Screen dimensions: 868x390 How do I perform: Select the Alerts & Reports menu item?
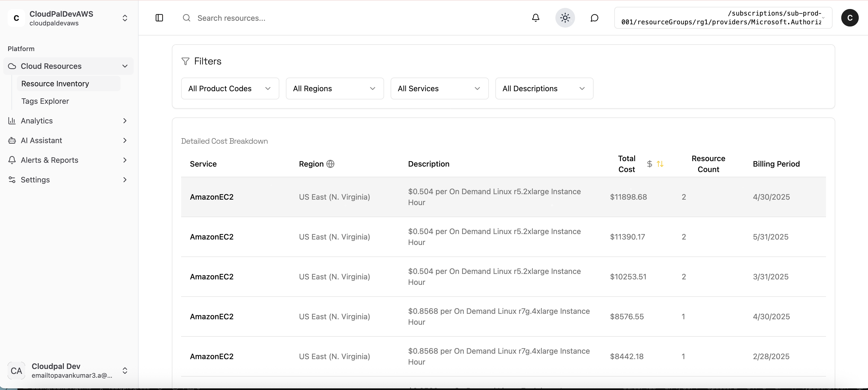(x=68, y=160)
